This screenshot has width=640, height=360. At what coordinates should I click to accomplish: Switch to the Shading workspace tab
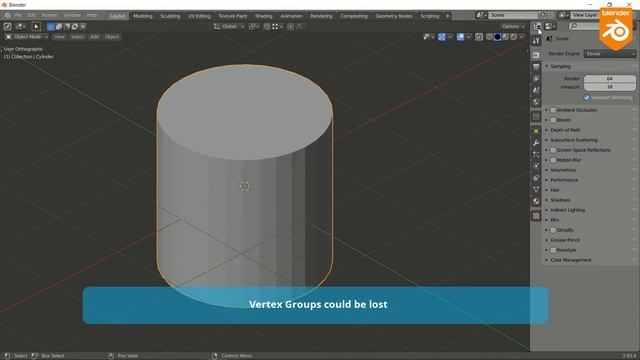(x=264, y=16)
